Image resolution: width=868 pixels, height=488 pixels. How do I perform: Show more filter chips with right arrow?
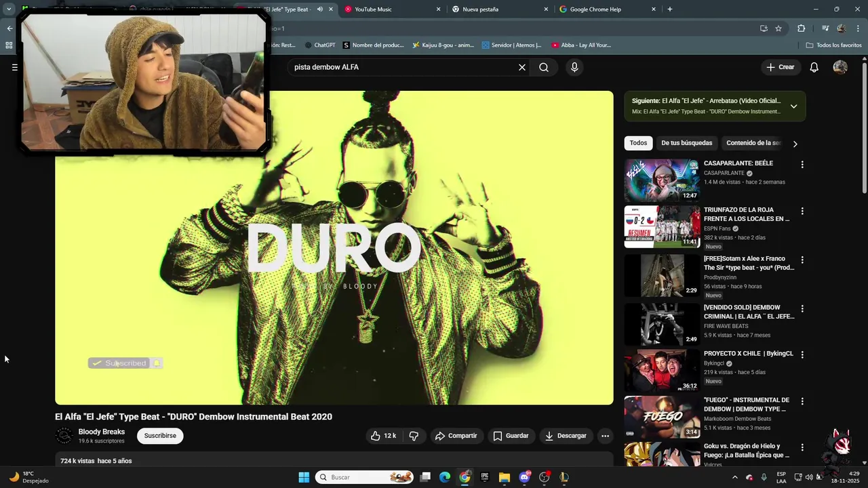point(795,144)
